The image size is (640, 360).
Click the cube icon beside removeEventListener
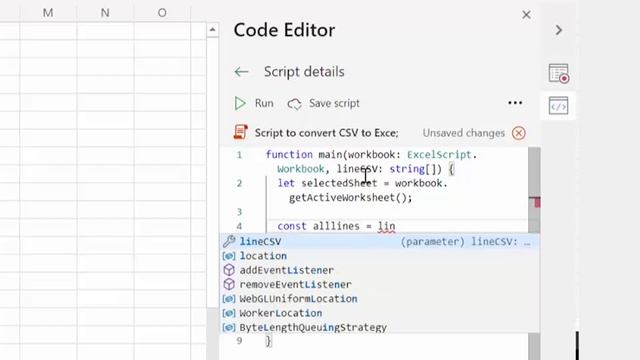(229, 284)
